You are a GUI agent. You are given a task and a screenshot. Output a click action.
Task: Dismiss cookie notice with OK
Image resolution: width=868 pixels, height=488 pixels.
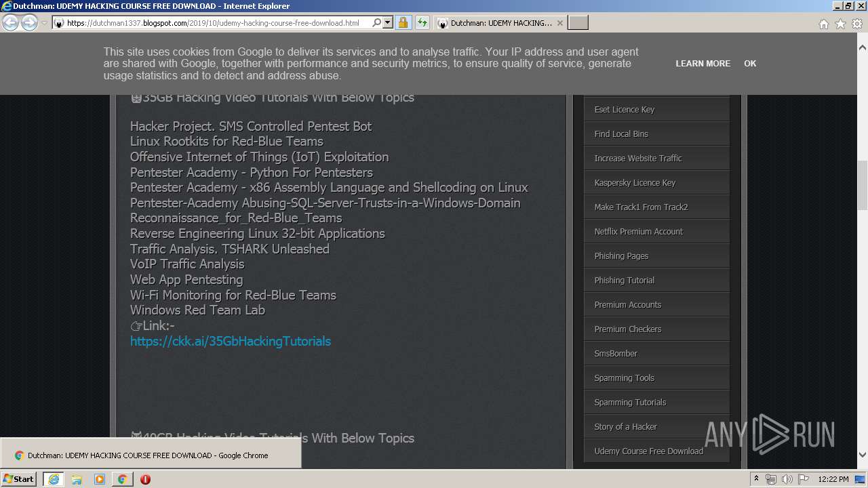750,64
